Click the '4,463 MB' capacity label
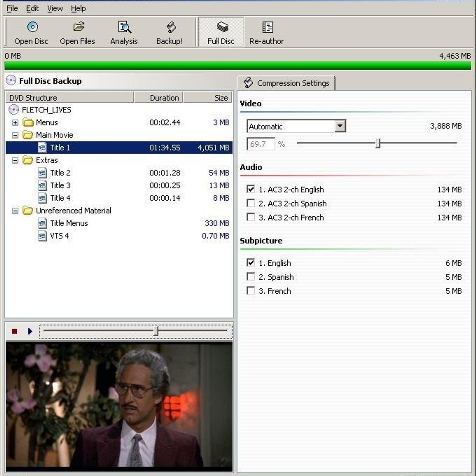 click(x=455, y=56)
